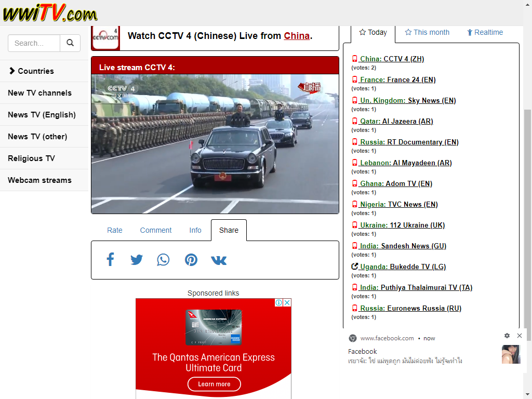Click the CCTV 4 live stream video
This screenshot has width=532, height=399.
click(x=215, y=144)
